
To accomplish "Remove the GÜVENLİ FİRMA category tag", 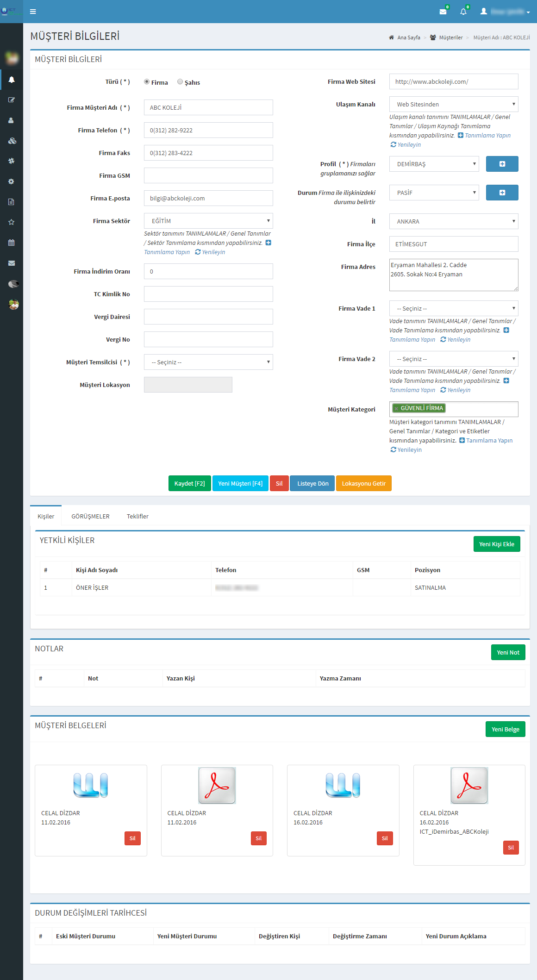I will [396, 408].
